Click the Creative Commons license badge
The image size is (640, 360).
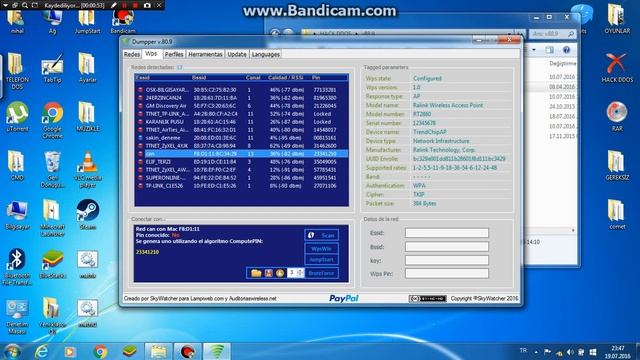(427, 299)
